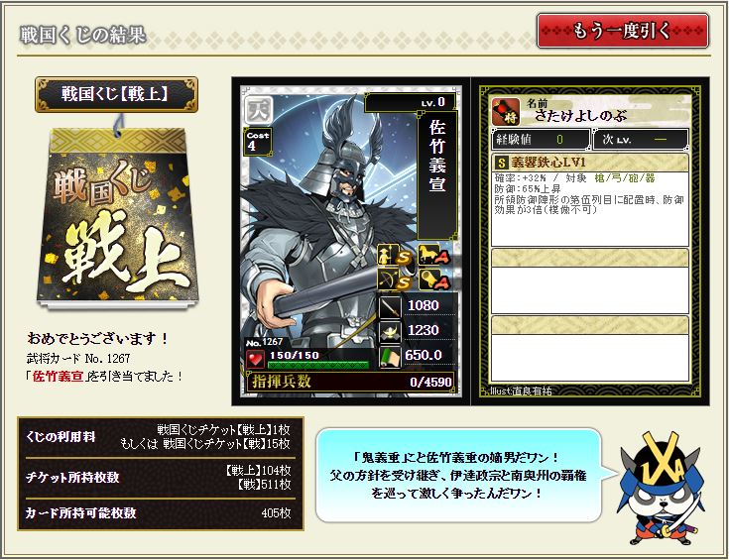Image resolution: width=729 pixels, height=560 pixels.
Task: Click the cavalry horse aptitude A icon
Action: click(x=434, y=255)
